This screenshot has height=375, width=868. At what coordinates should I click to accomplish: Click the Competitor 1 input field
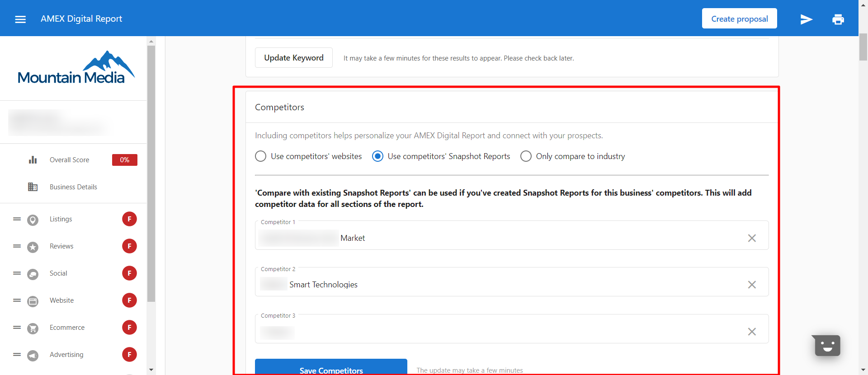(x=512, y=235)
